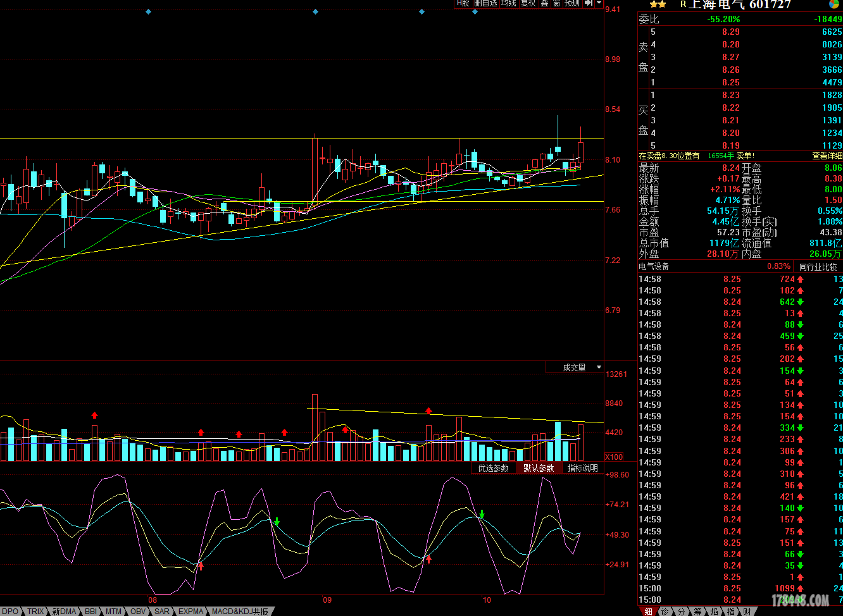Click 删自选 to remove from watchlist
This screenshot has width=843, height=616.
485,3
